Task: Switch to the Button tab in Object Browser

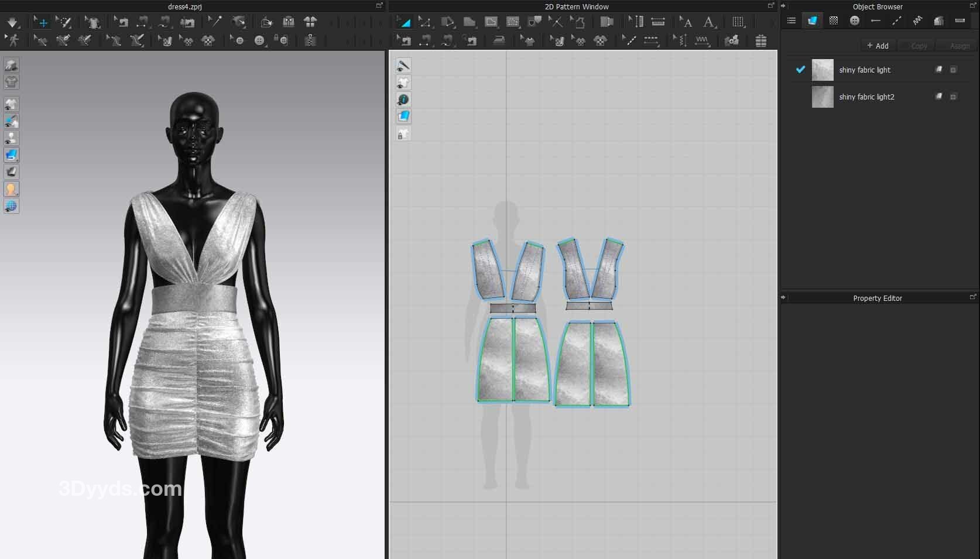Action: pos(855,21)
